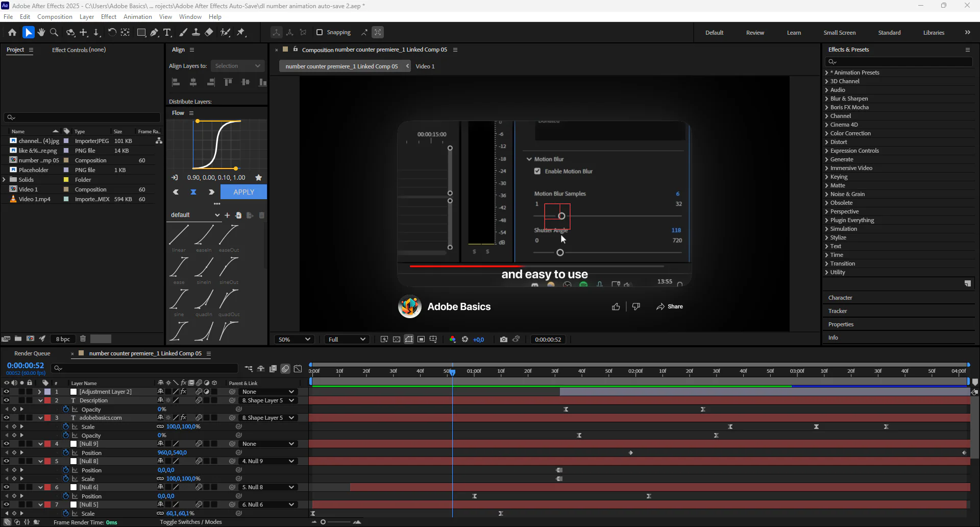Viewport: 980px width, 527px height.
Task: Toggle visibility of Adjustment Layer 2
Action: (6, 392)
